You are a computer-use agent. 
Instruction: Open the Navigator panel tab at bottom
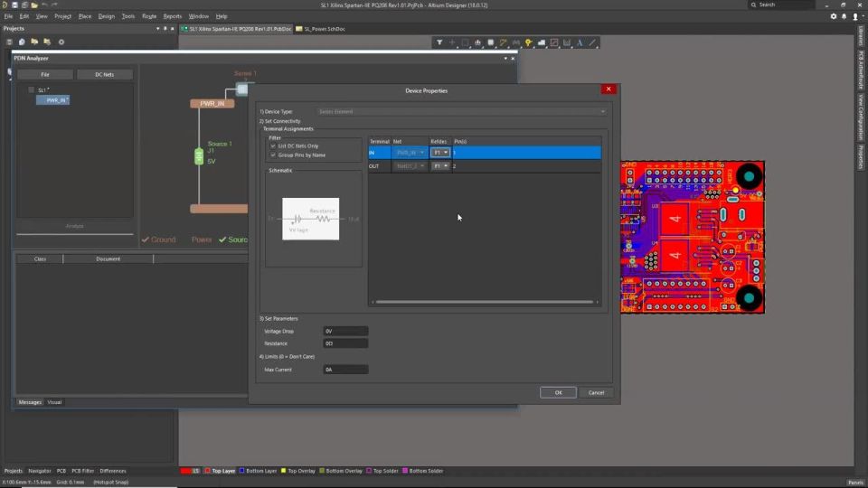pyautogui.click(x=39, y=471)
